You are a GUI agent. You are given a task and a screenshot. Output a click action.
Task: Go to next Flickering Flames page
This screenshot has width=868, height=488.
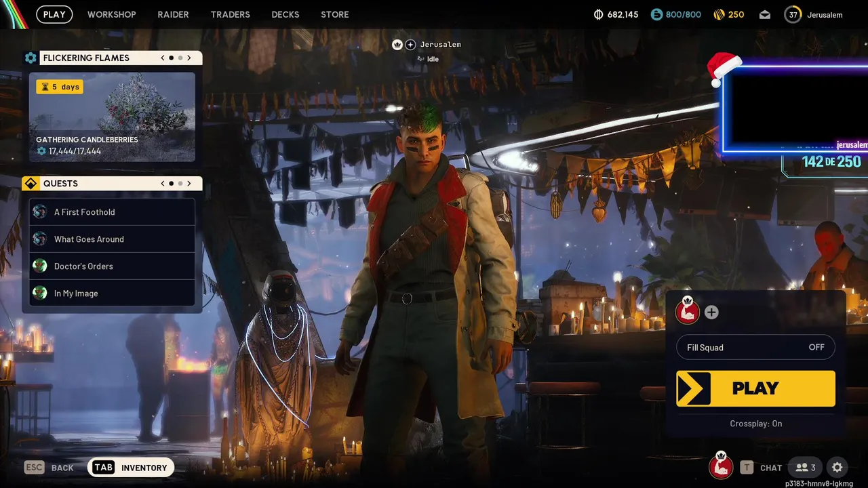189,58
